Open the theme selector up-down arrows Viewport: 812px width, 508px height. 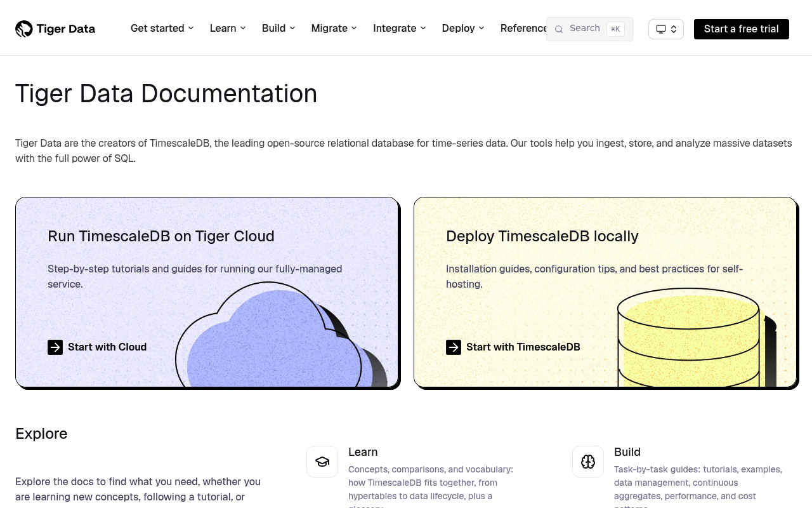[674, 29]
